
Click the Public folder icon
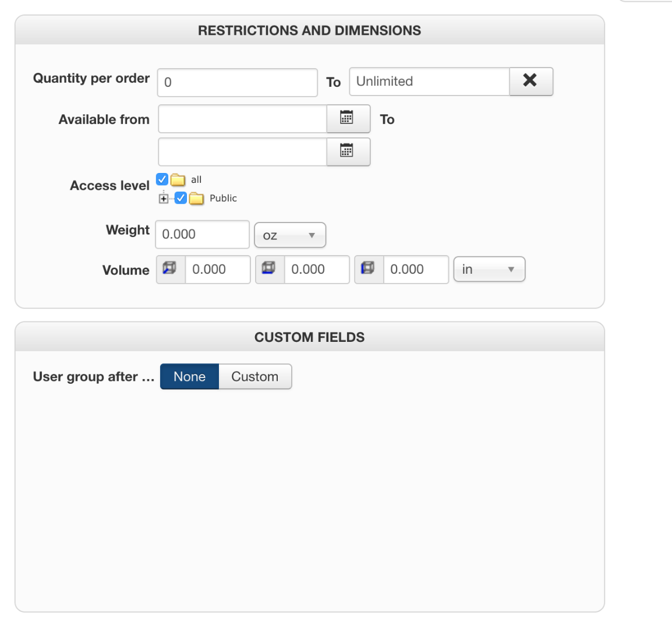pos(197,199)
